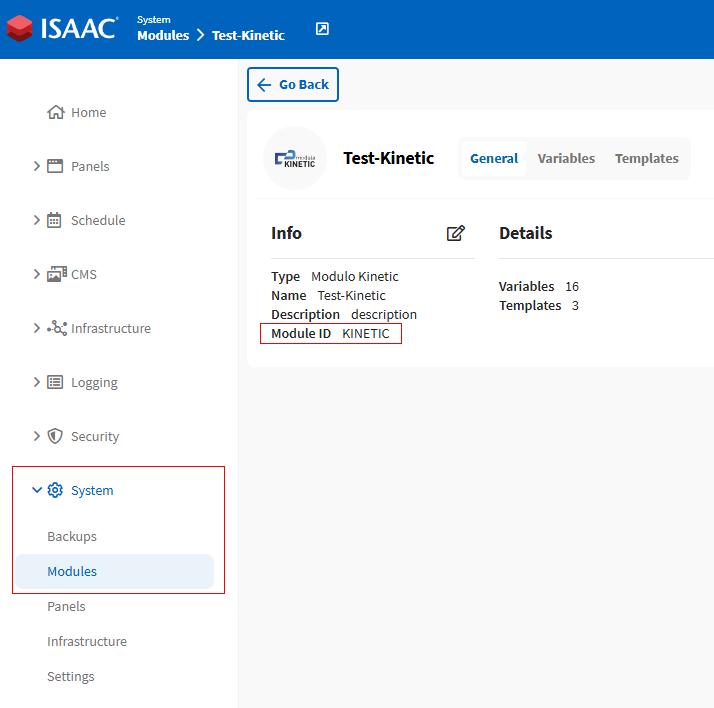Click the ISAAC logo in header

click(63, 28)
